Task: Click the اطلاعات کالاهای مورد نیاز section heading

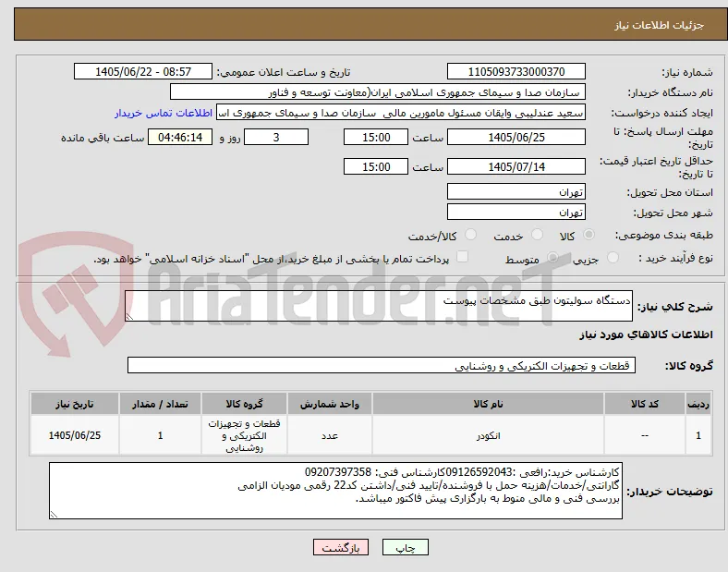Action: point(646,335)
